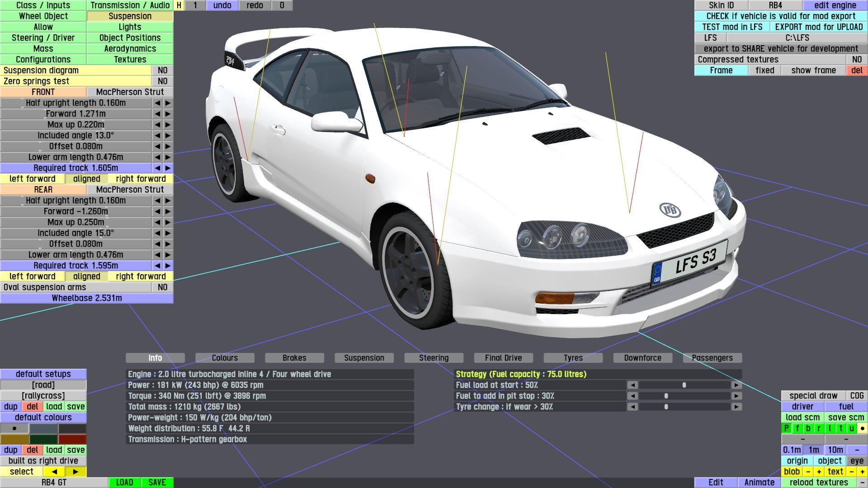Viewport: 868px width, 488px height.
Task: Click yellow left arrow beside select
Action: click(54, 472)
